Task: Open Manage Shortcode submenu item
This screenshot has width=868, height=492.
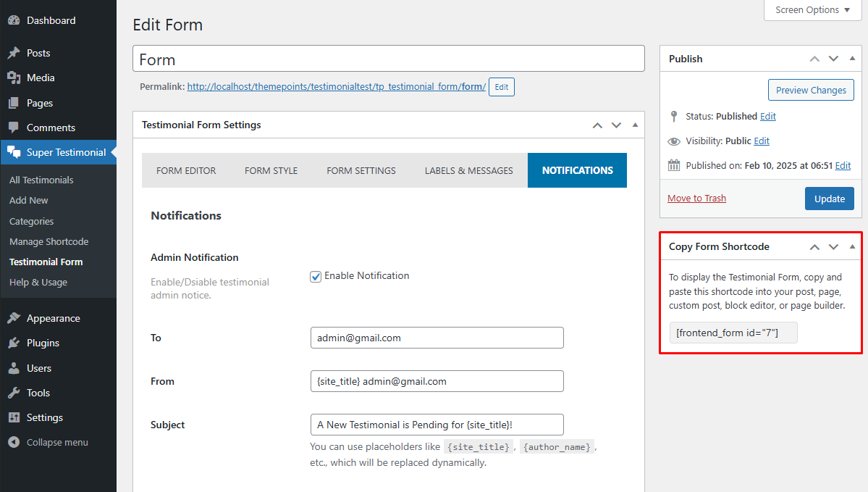Action: (49, 241)
